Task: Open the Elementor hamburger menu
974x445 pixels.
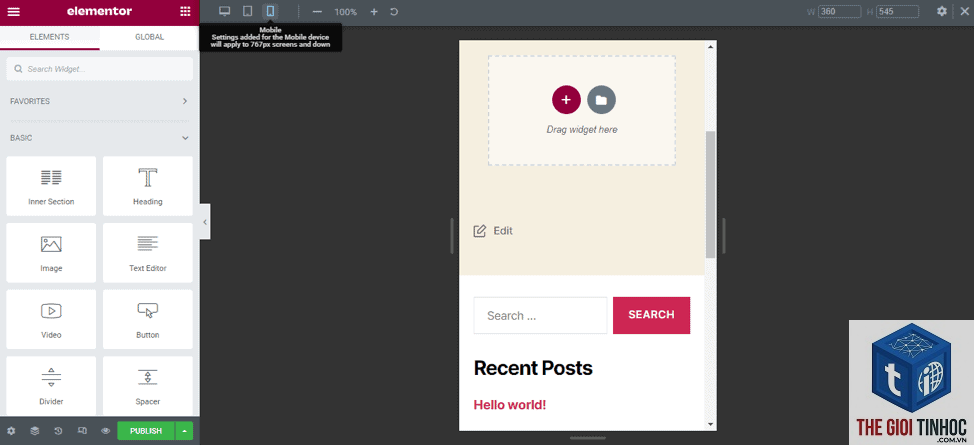Action: [x=13, y=11]
